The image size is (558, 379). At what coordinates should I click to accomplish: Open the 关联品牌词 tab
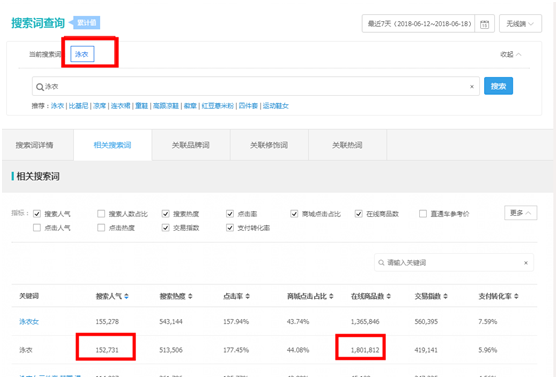(191, 145)
